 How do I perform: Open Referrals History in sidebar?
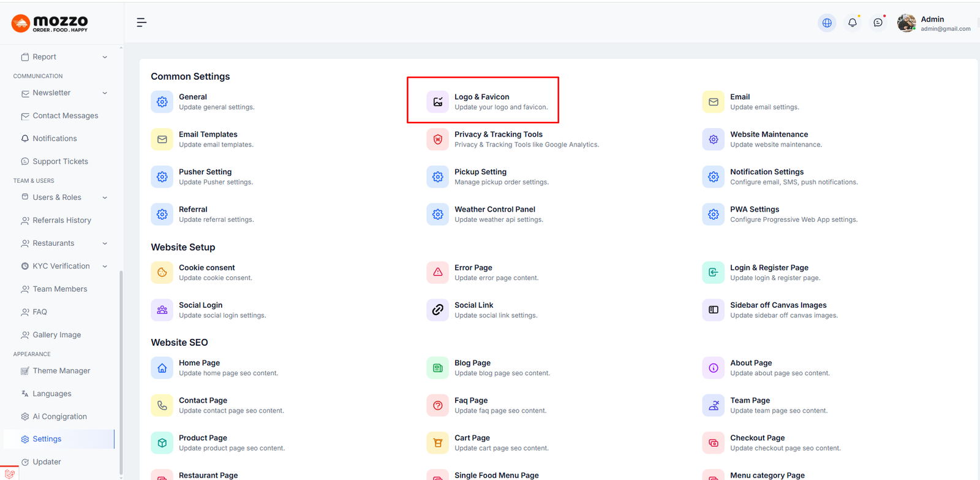56,220
